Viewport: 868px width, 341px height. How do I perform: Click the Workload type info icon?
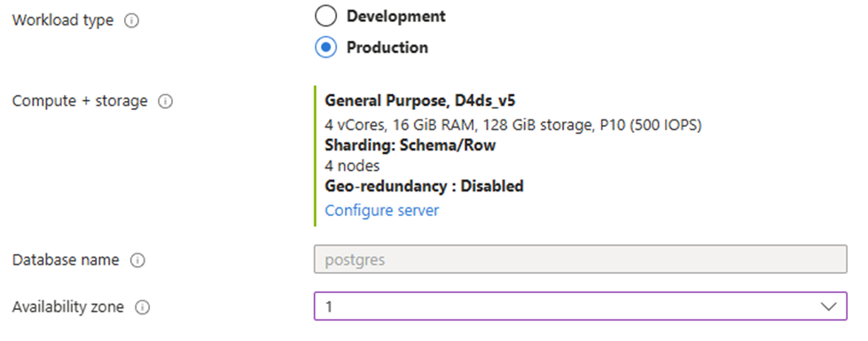(132, 21)
